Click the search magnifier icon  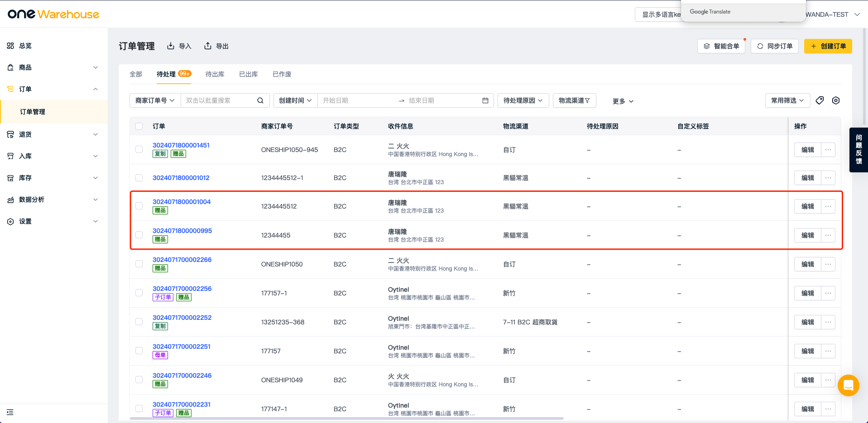(x=260, y=100)
